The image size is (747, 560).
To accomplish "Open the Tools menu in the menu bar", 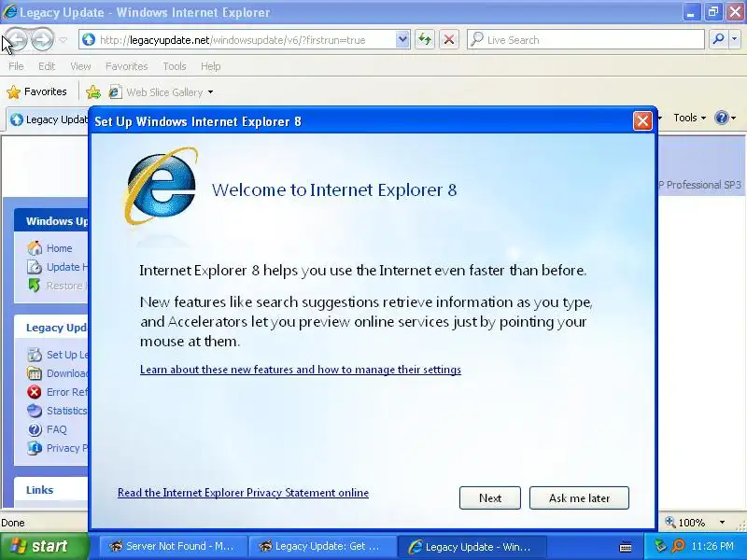I will click(x=175, y=66).
